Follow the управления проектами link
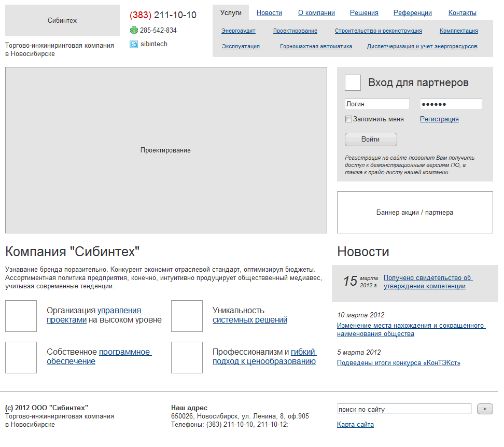 click(x=95, y=315)
